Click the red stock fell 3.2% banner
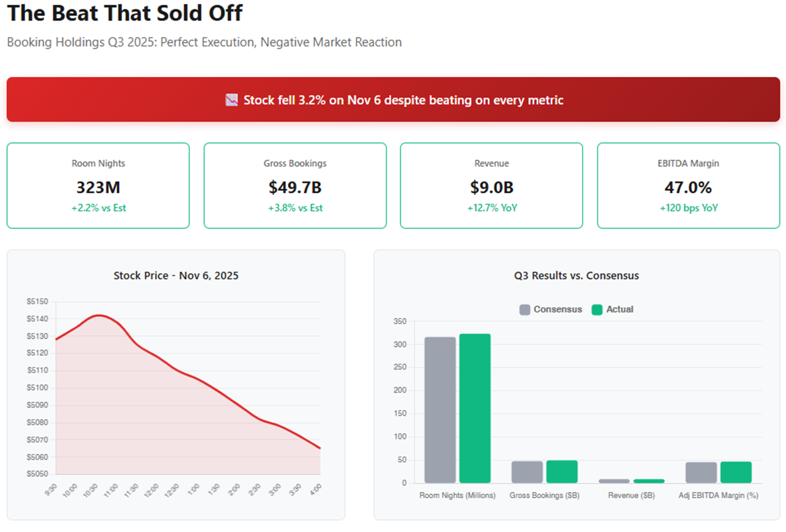The height and width of the screenshot is (532, 786). (393, 99)
